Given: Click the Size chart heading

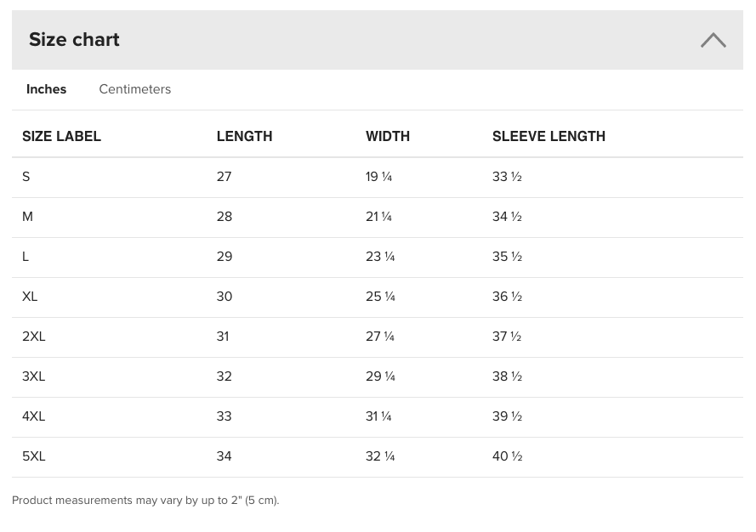Looking at the screenshot, I should pyautogui.click(x=74, y=39).
